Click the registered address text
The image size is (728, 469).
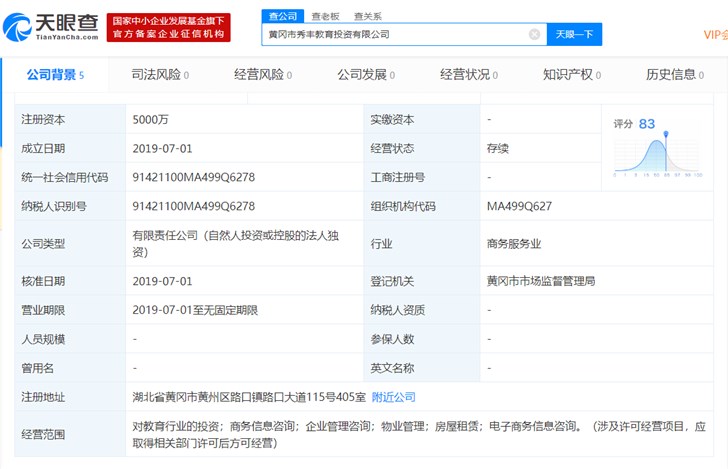coord(249,397)
